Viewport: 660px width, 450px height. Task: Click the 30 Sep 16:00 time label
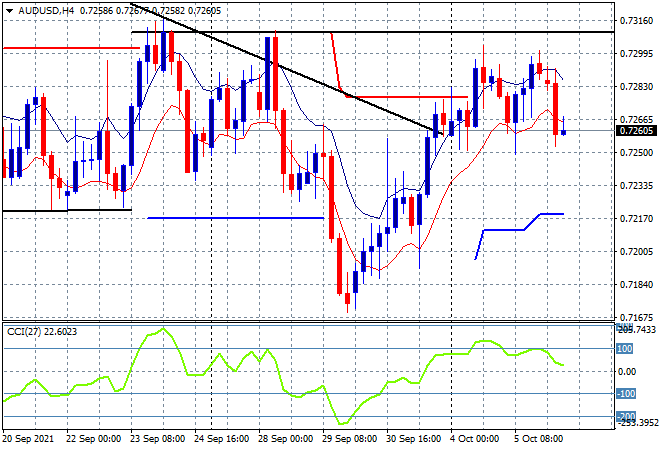[413, 439]
